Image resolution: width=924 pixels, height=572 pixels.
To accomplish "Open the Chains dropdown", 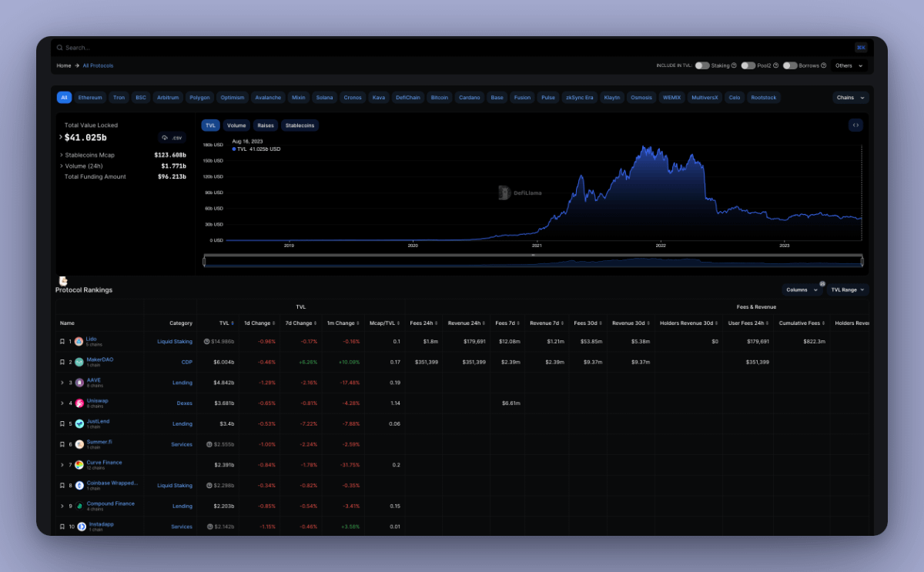I will [x=851, y=98].
